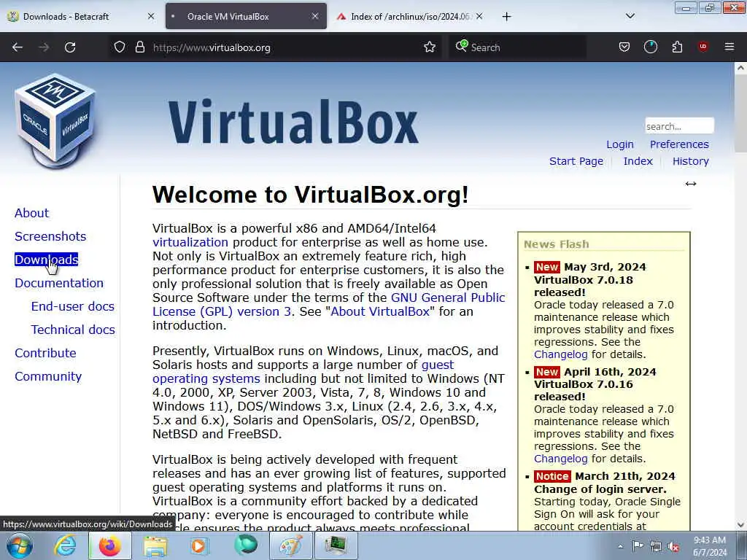Open Changelog link for 7.0.18 release
This screenshot has height=560, width=747.
(x=561, y=354)
